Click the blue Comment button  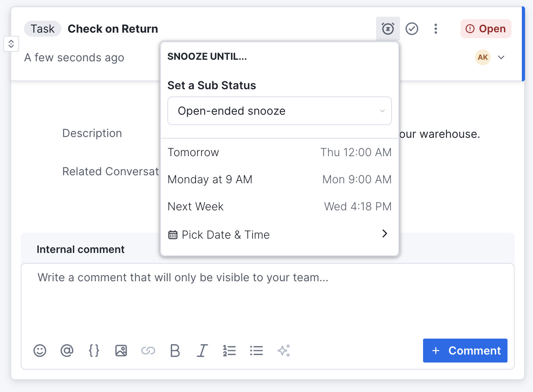[465, 351]
